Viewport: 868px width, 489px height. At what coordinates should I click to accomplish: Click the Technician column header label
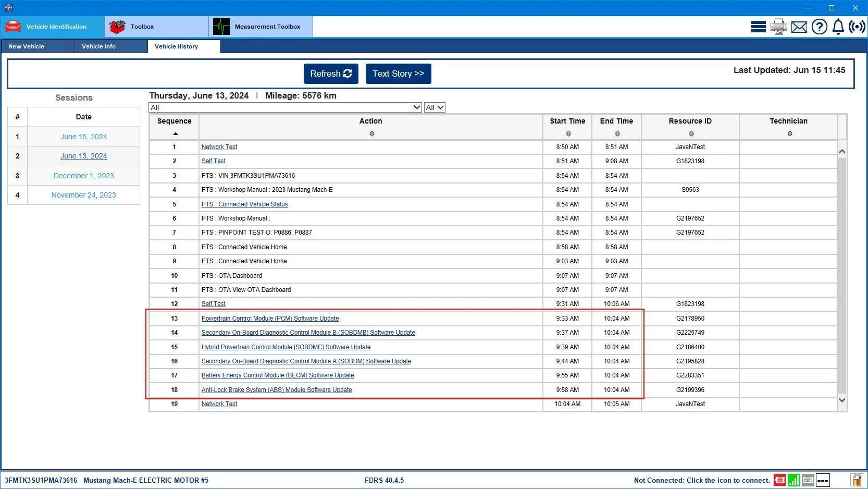[789, 121]
